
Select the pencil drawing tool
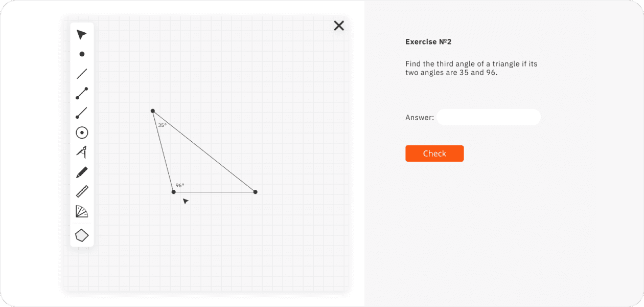(82, 172)
